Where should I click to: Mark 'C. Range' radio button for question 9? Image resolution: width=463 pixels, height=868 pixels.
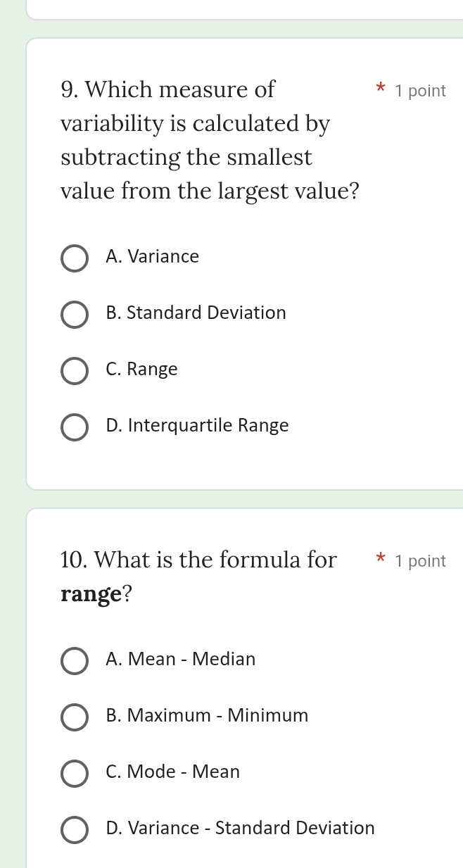[75, 371]
